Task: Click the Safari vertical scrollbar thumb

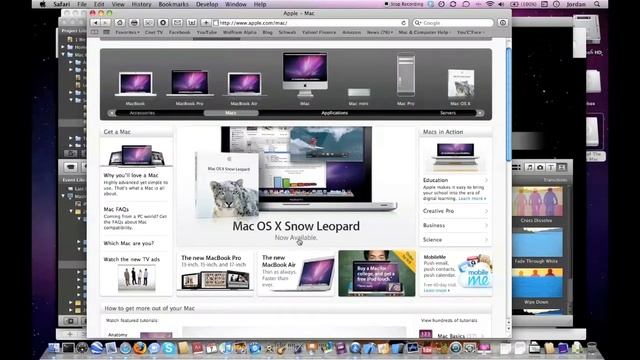Action: 509,104
